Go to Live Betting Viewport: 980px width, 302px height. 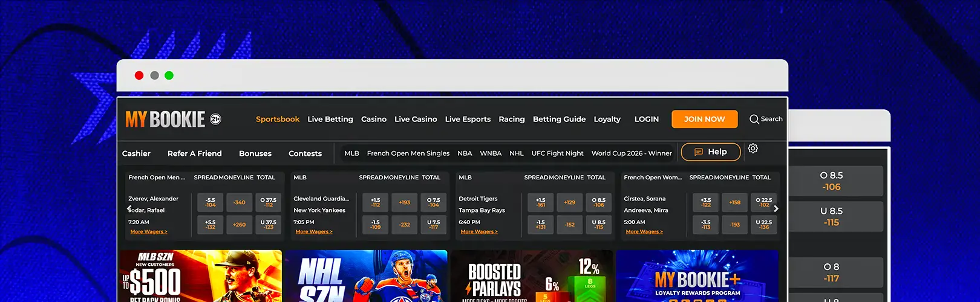coord(330,119)
